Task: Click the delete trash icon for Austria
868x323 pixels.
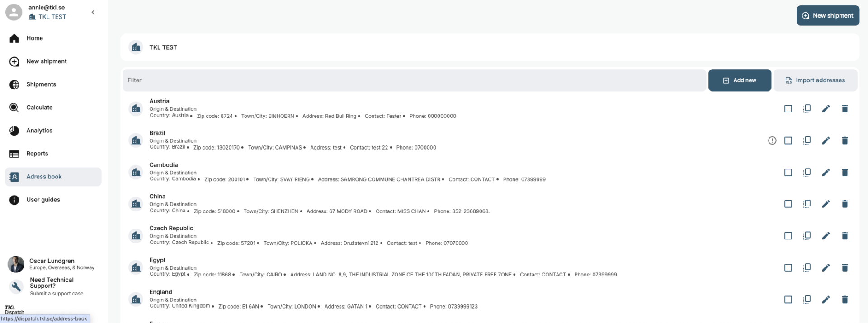Action: click(x=844, y=109)
